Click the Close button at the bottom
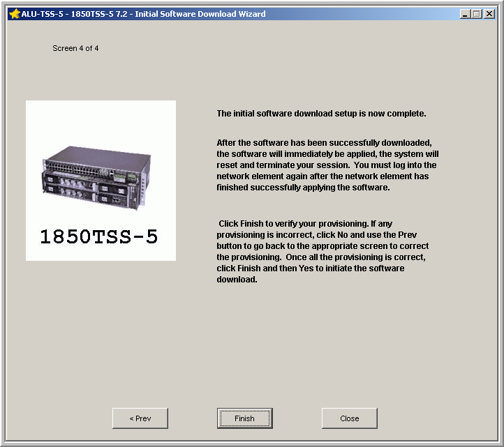504x447 pixels. point(349,418)
